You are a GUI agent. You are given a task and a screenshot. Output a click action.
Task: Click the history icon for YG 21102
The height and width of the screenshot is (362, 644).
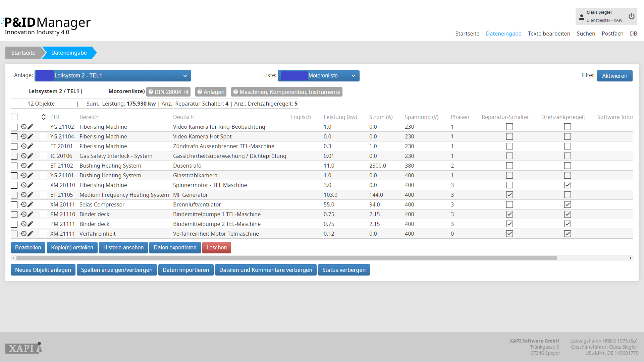coord(23,127)
